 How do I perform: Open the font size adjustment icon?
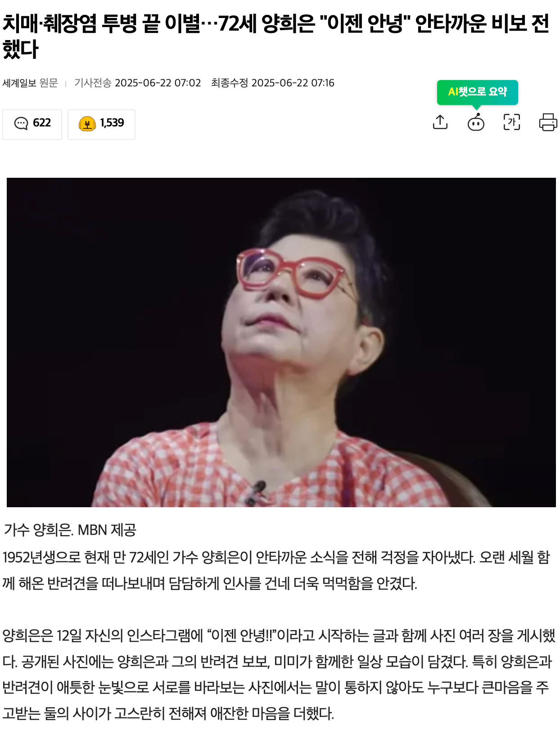click(511, 122)
